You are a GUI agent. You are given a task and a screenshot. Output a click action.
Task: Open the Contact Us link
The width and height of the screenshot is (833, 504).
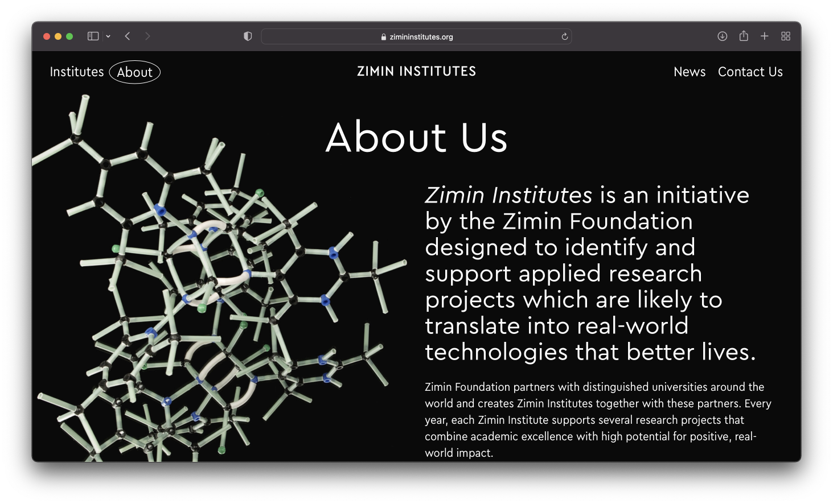click(x=750, y=72)
